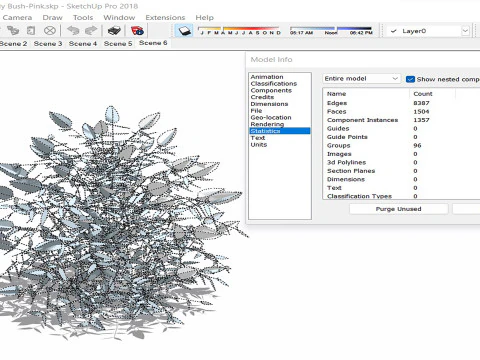480x360 pixels.
Task: Open the Extensions menu
Action: [165, 17]
